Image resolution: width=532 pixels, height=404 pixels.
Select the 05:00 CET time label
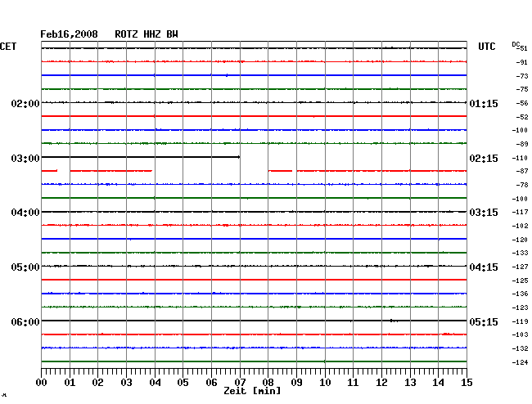point(25,267)
